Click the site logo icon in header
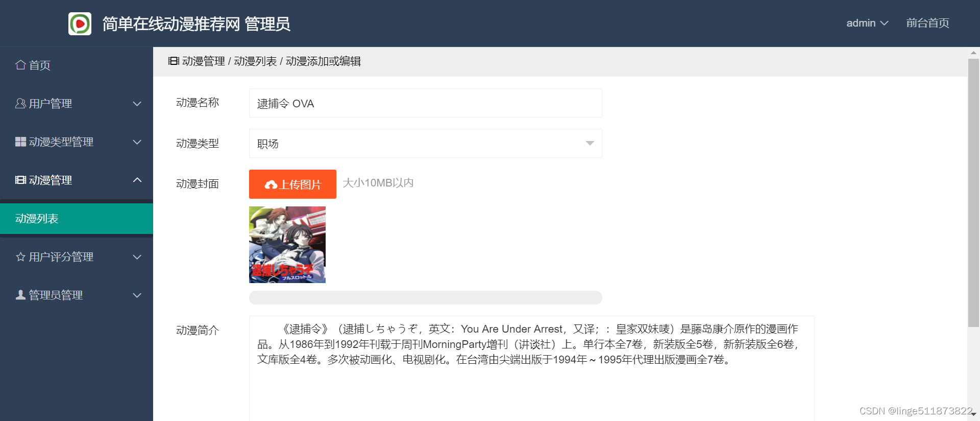The image size is (980, 421). coord(80,24)
